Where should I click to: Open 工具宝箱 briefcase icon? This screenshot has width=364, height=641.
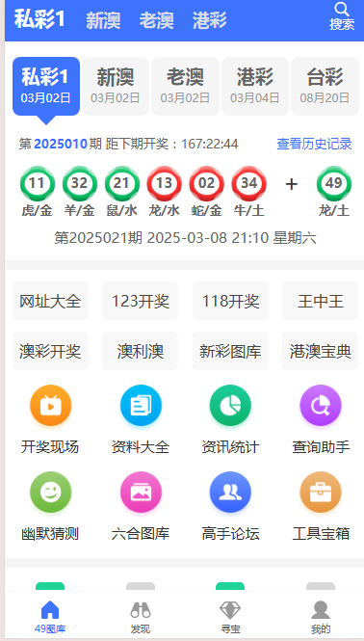pos(321,493)
